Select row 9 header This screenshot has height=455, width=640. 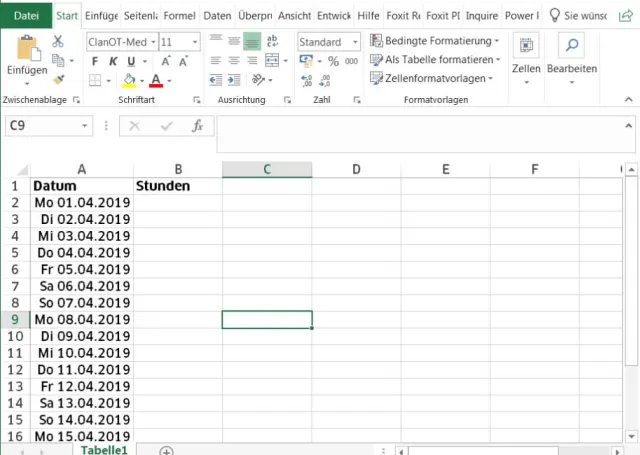click(15, 320)
